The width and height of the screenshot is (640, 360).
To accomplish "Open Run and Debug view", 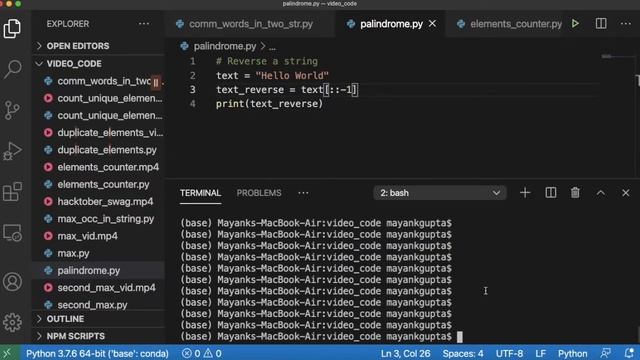I will (x=12, y=151).
